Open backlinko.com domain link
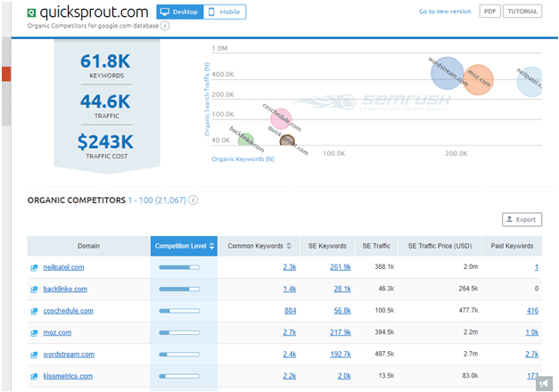This screenshot has width=559, height=392. tap(65, 289)
